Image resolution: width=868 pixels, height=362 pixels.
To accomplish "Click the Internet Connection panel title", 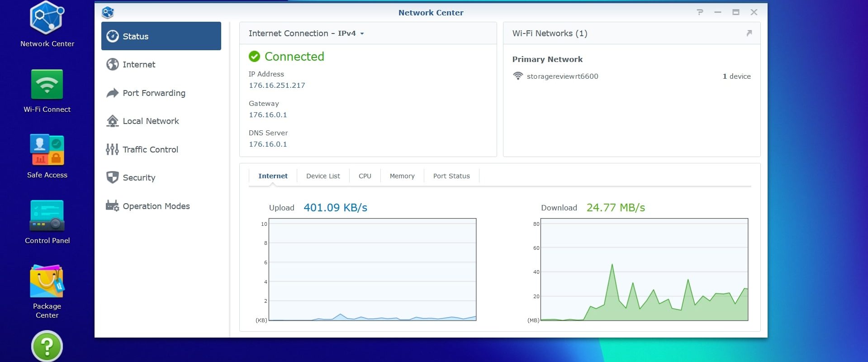I will [x=288, y=33].
